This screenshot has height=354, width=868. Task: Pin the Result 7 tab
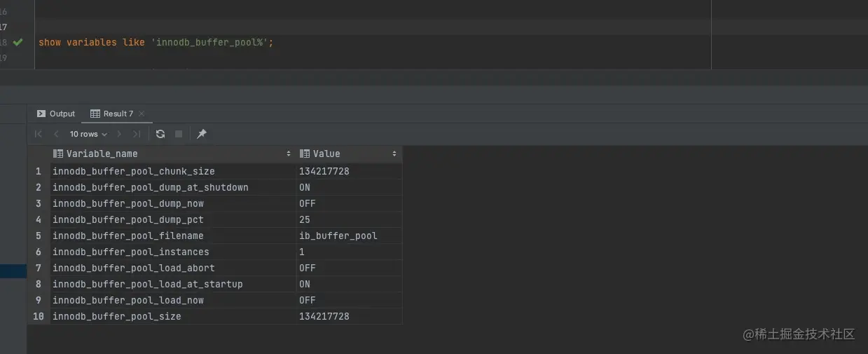point(202,134)
